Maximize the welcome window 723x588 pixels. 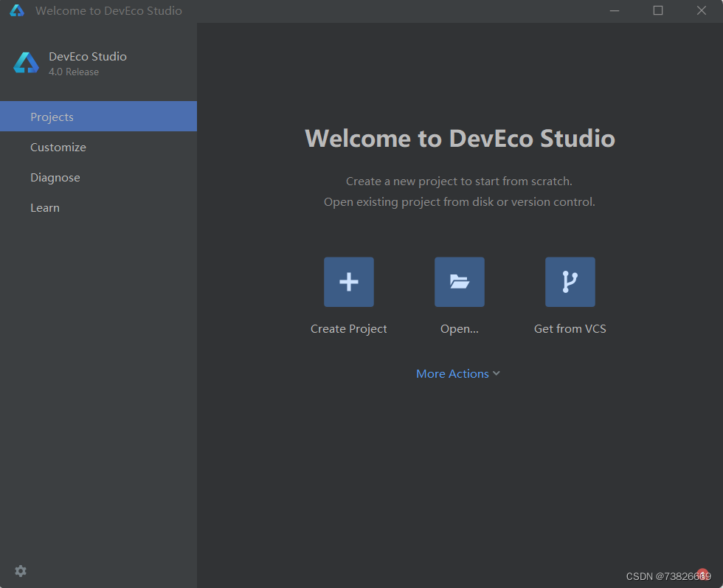658,10
